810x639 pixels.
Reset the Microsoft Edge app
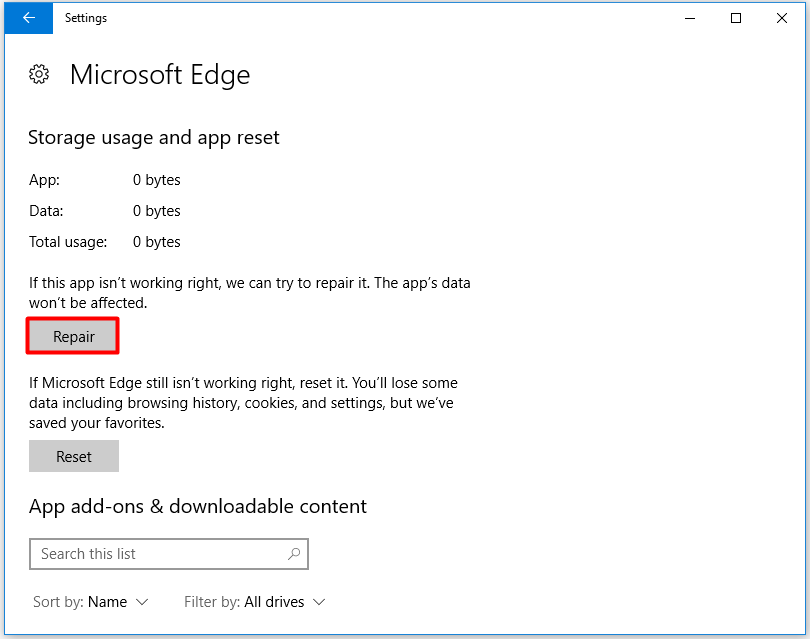coord(74,456)
